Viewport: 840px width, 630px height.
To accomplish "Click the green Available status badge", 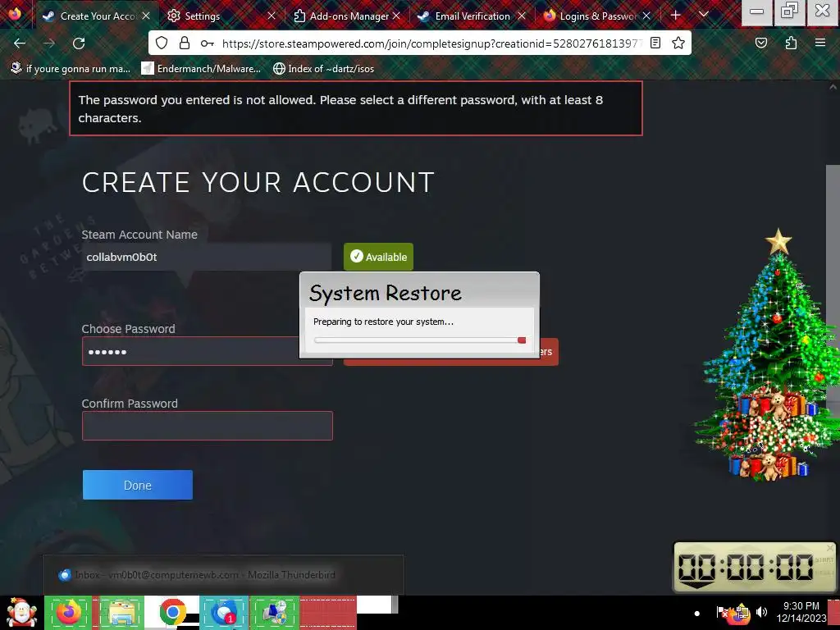I will point(378,257).
